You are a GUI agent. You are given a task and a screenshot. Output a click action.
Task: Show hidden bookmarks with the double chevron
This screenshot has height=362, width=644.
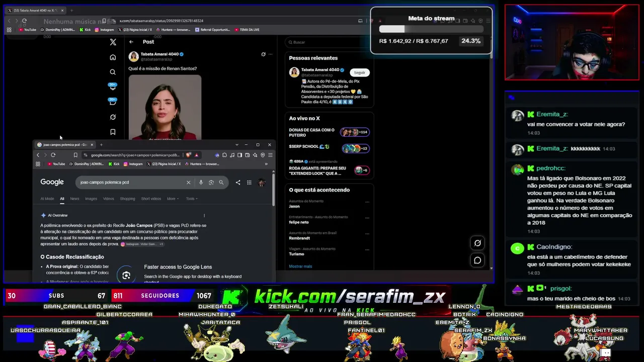click(266, 164)
